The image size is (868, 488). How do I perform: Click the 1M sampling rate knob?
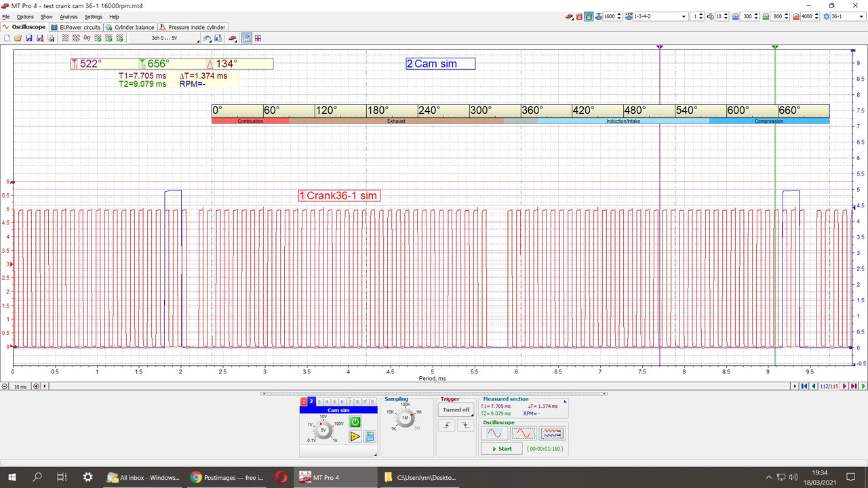[x=405, y=418]
